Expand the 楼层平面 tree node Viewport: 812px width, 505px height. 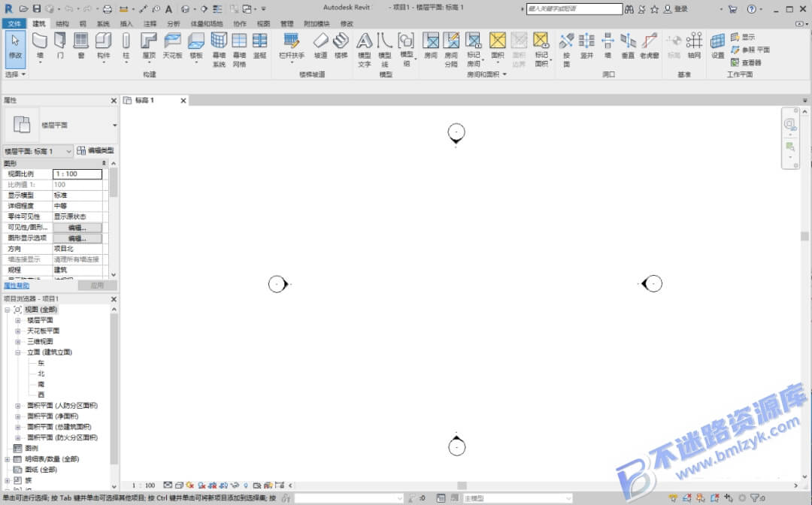[17, 320]
